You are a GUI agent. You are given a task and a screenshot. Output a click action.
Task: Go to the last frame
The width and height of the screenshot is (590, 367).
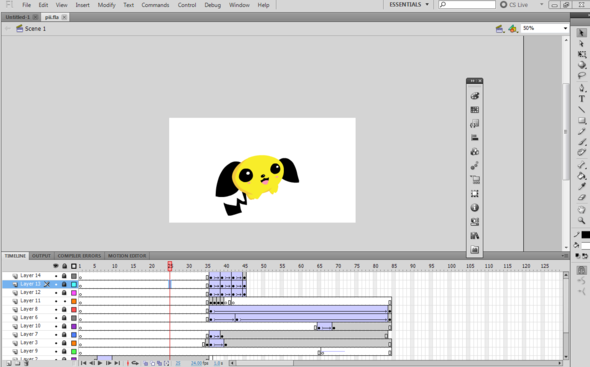coord(117,363)
